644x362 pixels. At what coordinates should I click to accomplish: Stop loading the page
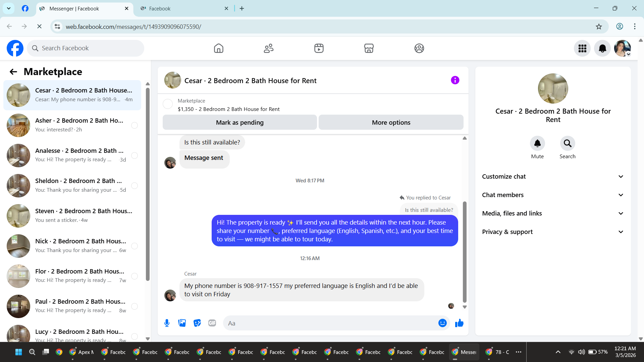[39, 26]
